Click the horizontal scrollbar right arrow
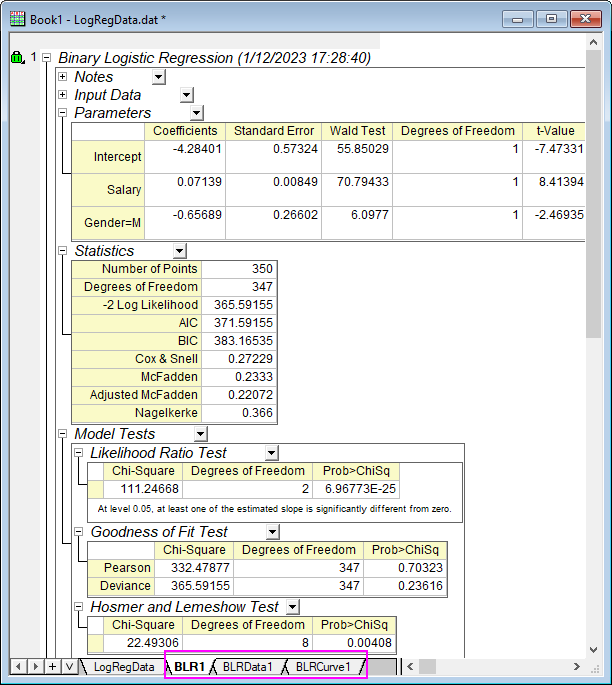The height and width of the screenshot is (685, 612). tap(577, 667)
